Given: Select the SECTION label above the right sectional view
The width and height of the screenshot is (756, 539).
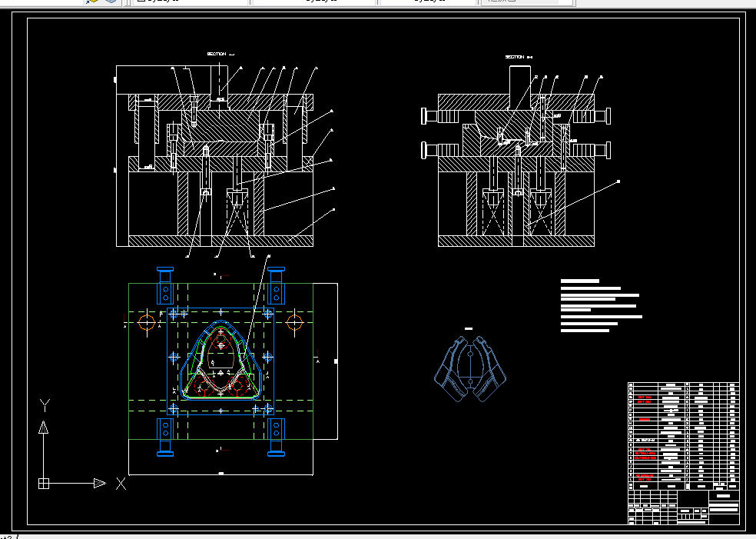Looking at the screenshot, I should pyautogui.click(x=519, y=57).
